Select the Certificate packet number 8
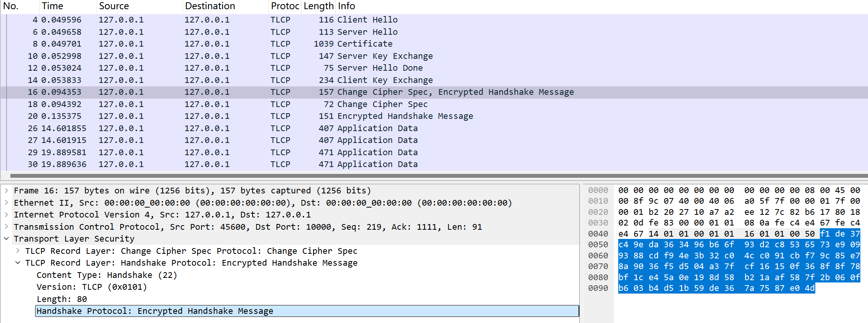The image size is (868, 323). click(x=434, y=44)
